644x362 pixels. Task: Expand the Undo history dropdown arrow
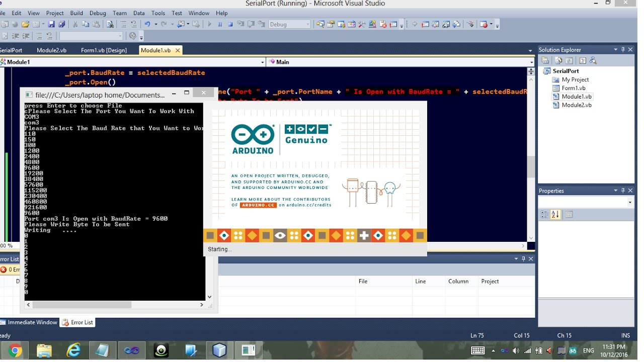tap(155, 24)
